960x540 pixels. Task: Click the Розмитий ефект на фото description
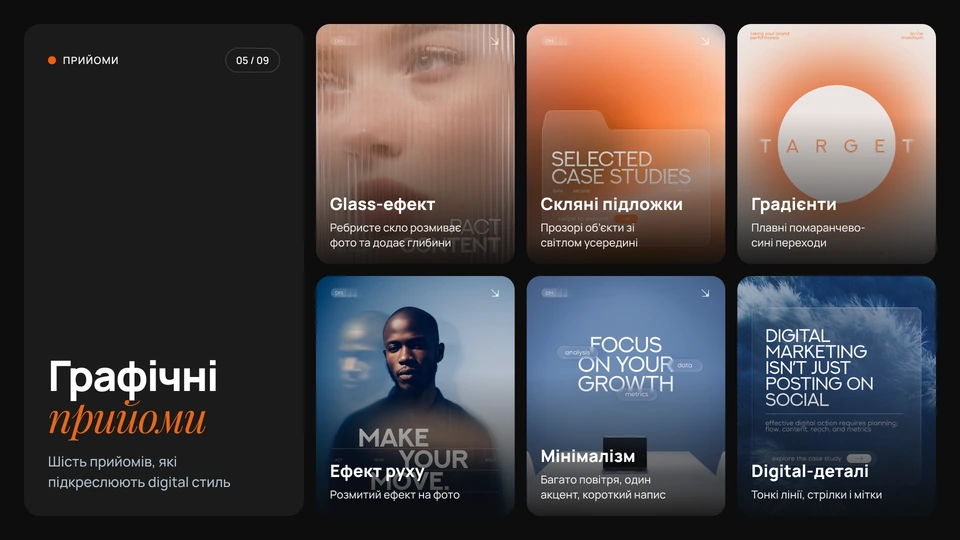(x=394, y=495)
